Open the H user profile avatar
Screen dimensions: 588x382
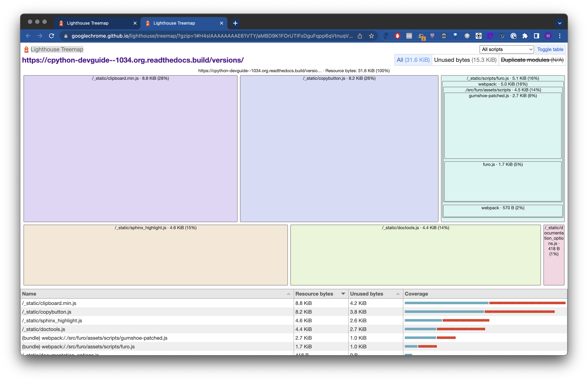click(x=548, y=36)
